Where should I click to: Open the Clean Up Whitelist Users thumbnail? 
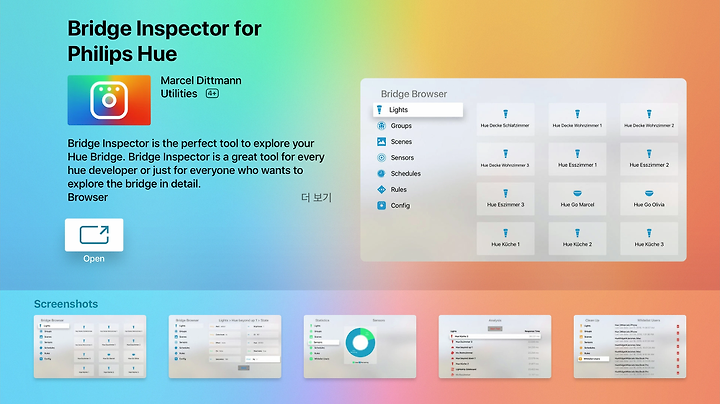(x=630, y=347)
